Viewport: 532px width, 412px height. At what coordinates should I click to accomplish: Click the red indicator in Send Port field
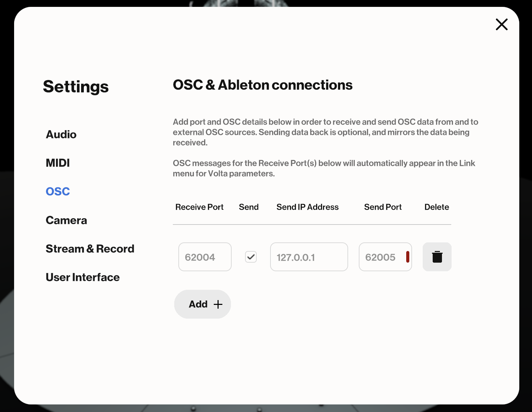[408, 257]
